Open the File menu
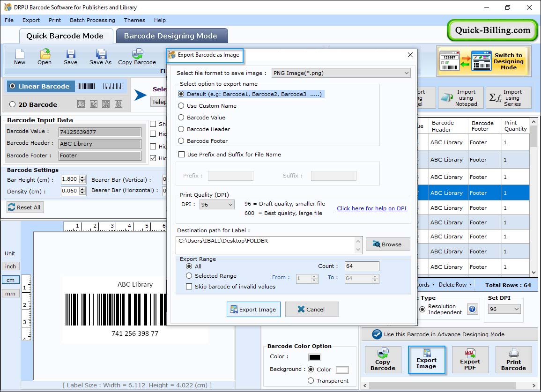 pyautogui.click(x=9, y=20)
